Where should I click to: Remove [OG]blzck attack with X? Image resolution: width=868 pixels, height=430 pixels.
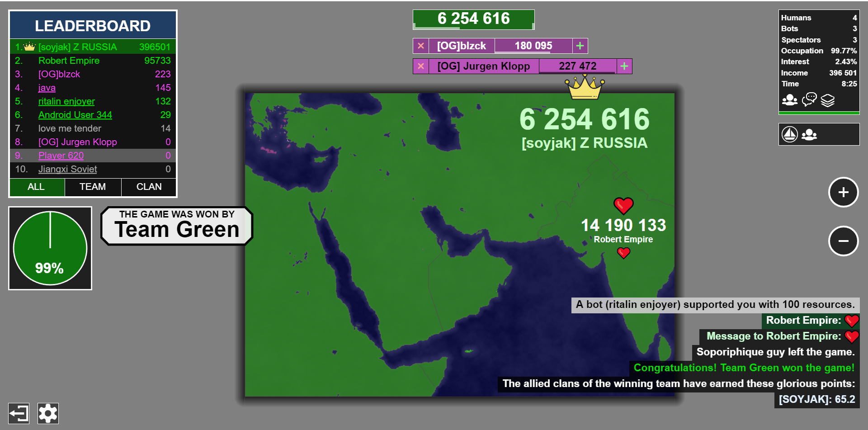[421, 46]
